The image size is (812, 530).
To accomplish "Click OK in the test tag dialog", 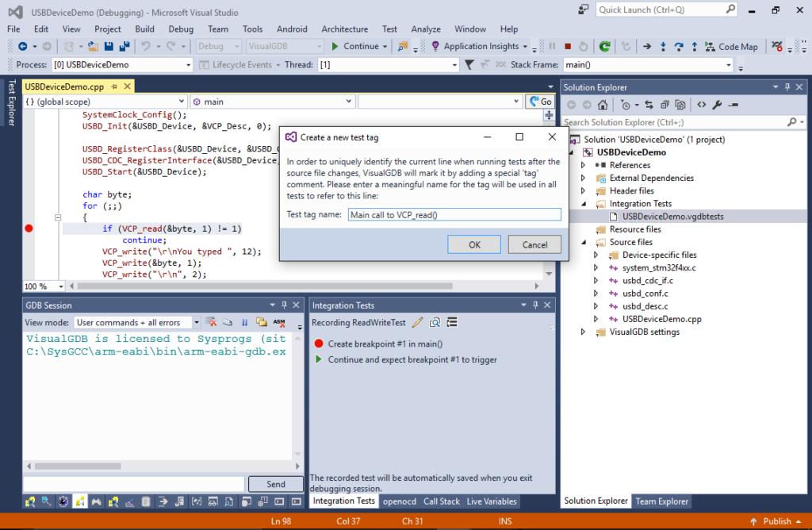I will click(x=473, y=244).
